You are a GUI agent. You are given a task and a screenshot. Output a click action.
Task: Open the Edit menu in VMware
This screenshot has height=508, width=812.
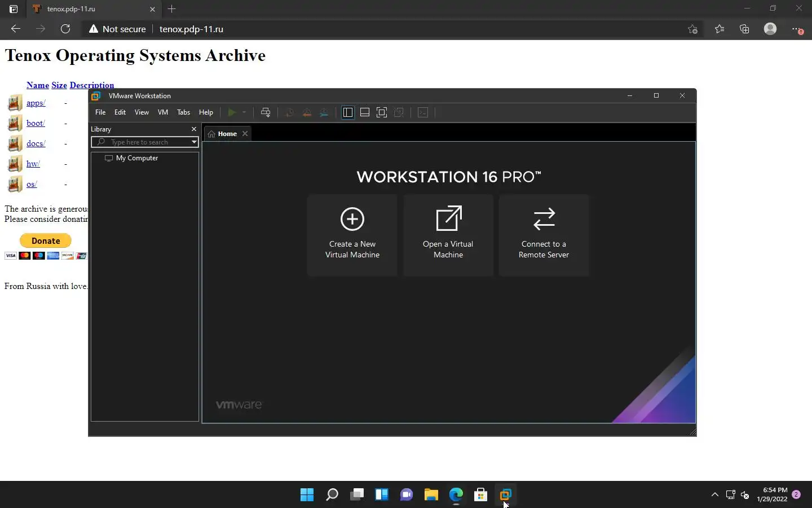tap(120, 112)
